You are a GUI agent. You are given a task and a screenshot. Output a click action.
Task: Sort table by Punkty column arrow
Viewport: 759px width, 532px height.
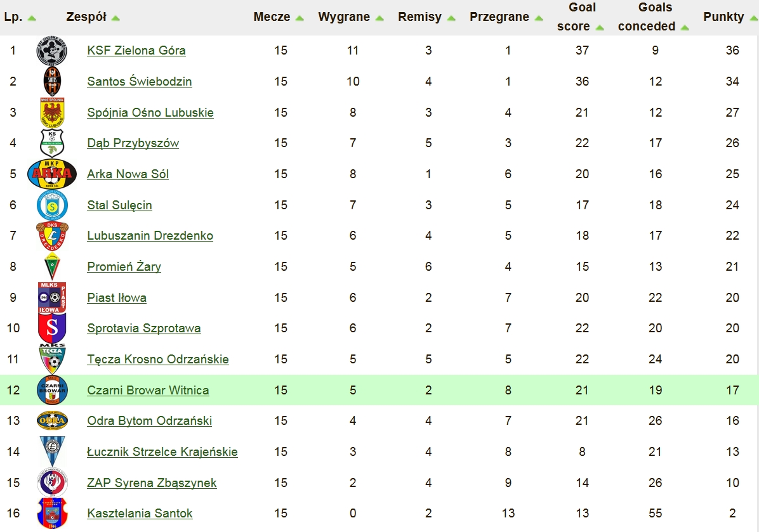(754, 18)
